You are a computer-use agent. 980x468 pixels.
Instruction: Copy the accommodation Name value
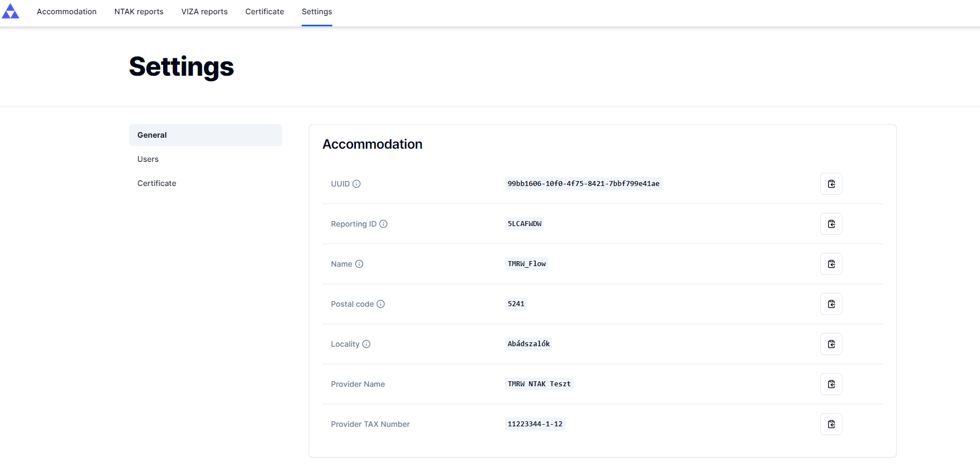831,264
